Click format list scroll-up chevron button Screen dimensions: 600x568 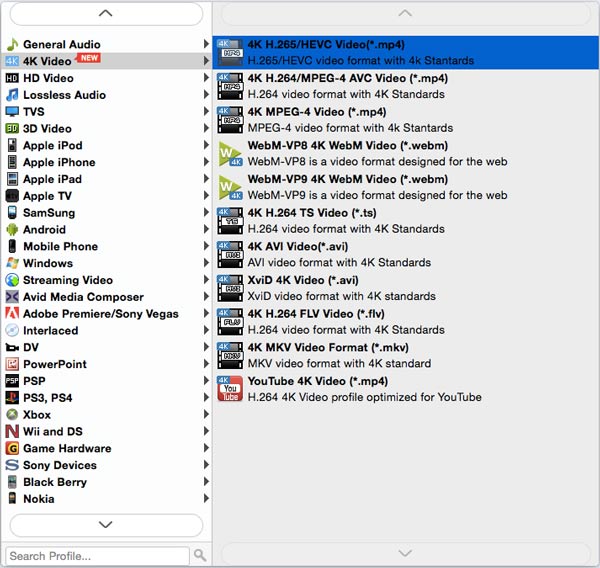click(x=406, y=14)
